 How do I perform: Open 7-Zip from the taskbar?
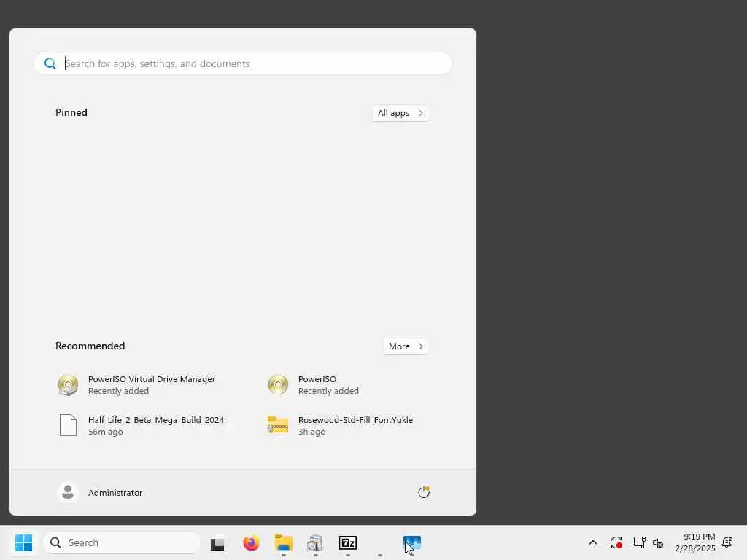(348, 542)
